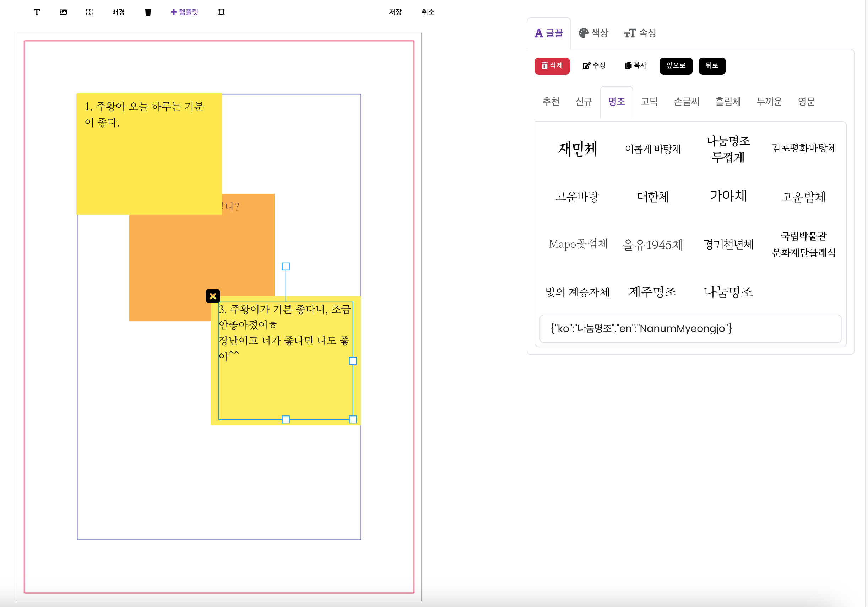Image resolution: width=868 pixels, height=607 pixels.
Task: Choose the 제주명조 font
Action: pos(652,291)
